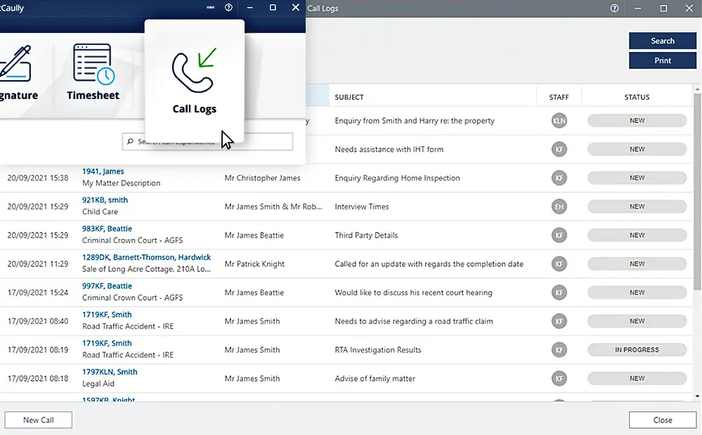Open the three-dots more menu in the front window title bar
The image size is (702, 435).
click(x=210, y=7)
